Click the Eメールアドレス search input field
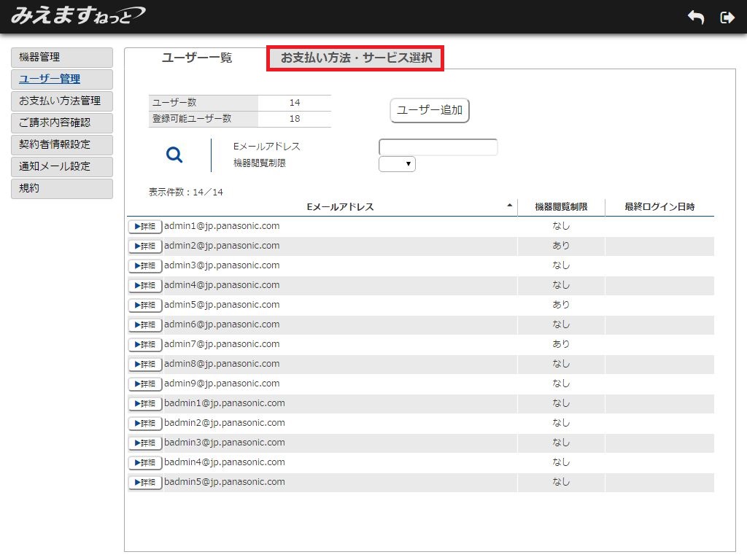Viewport: 747px width, 560px height. click(438, 147)
